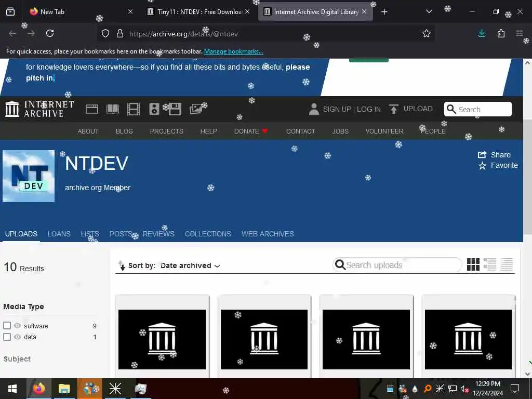
Task: Switch to the Uploads tab
Action: 21,234
